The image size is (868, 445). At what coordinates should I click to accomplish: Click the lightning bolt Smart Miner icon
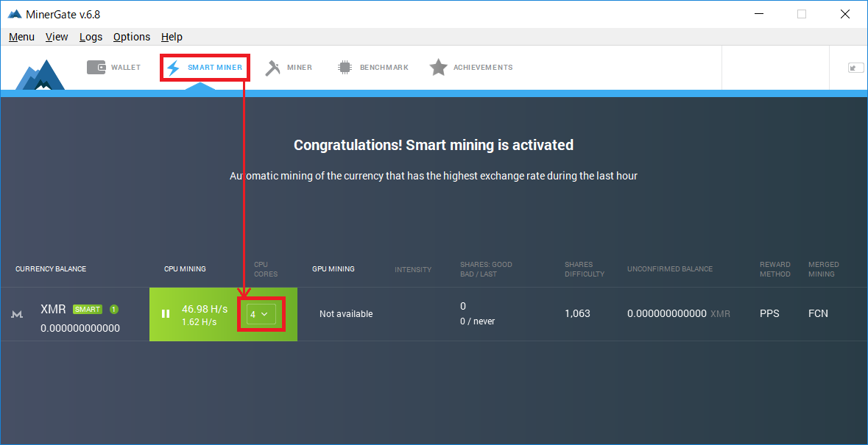click(x=173, y=68)
